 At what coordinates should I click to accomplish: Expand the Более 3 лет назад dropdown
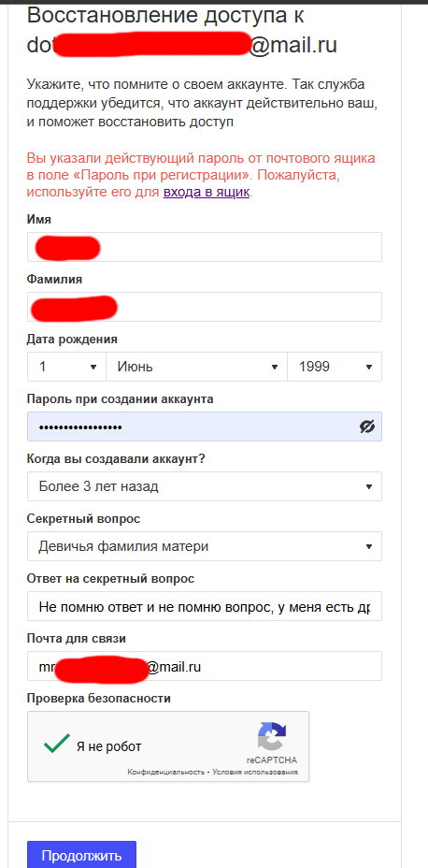click(205, 486)
